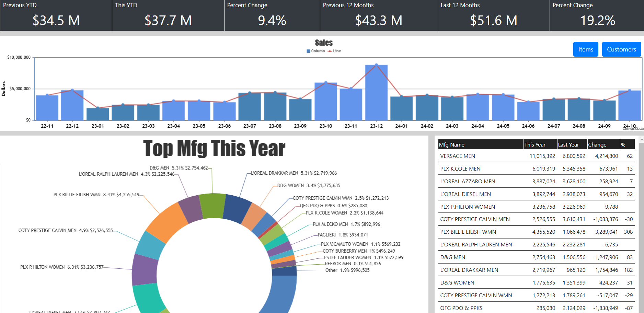
Task: Click the 23-12 sales column bar
Action: coord(376,93)
